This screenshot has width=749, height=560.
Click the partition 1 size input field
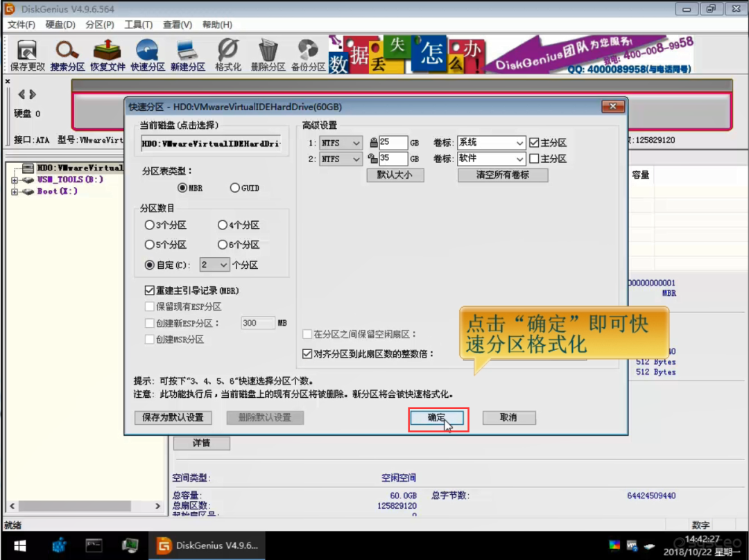[x=393, y=143]
